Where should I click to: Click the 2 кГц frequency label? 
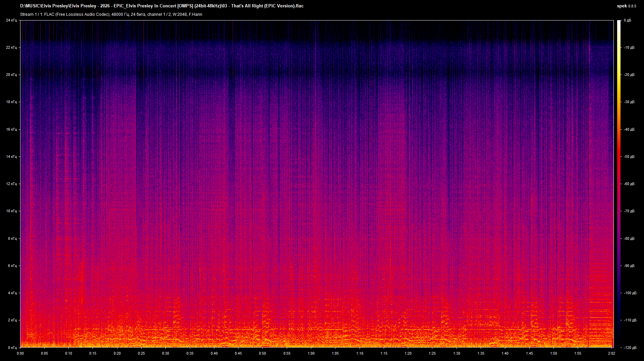click(x=12, y=320)
